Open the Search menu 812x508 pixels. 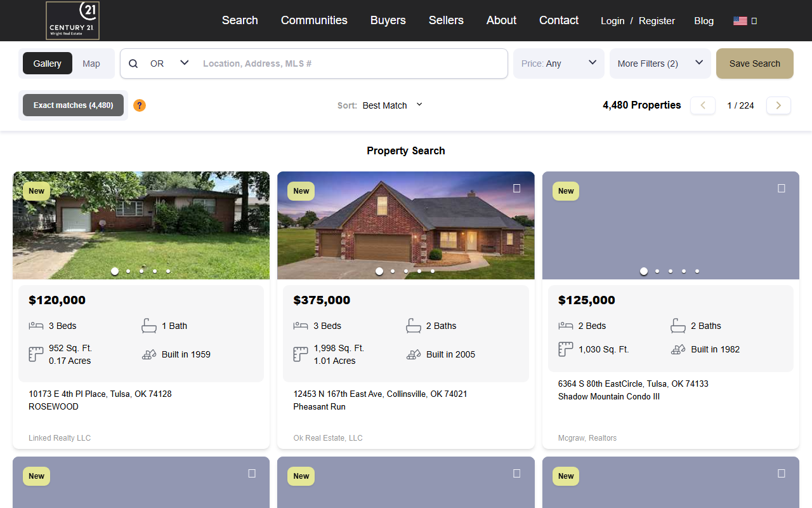point(240,20)
